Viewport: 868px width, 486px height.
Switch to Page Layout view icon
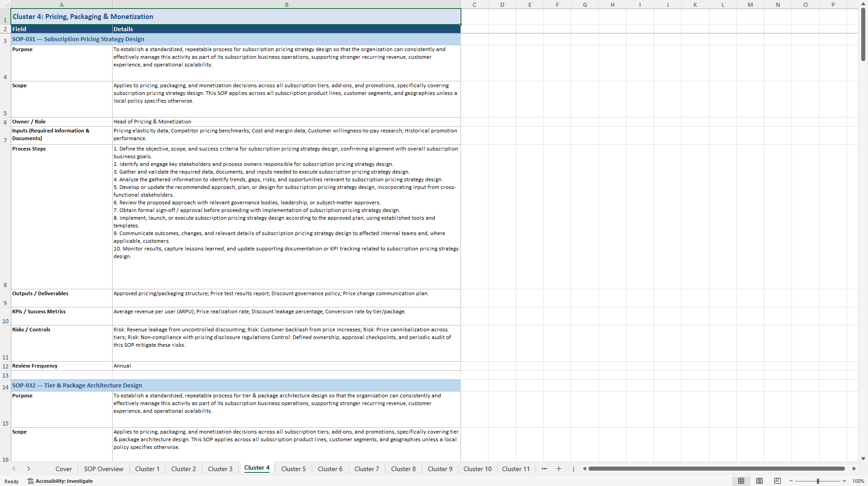point(759,481)
